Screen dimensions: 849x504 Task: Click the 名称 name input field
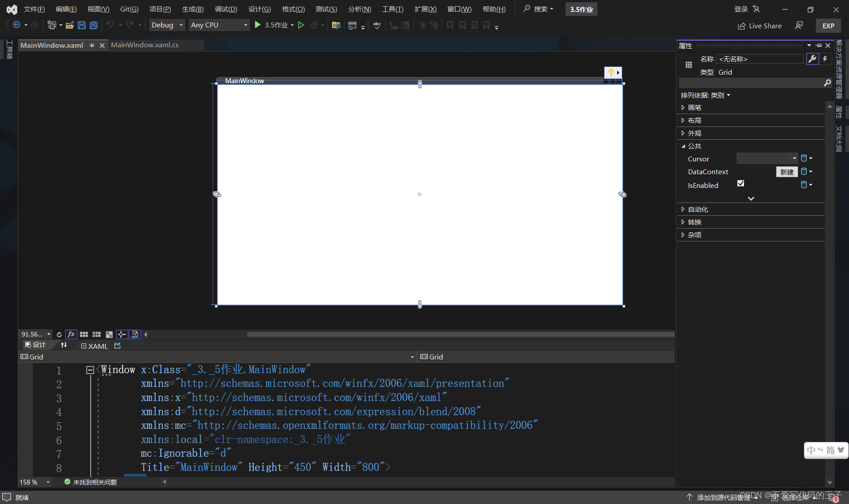point(760,59)
